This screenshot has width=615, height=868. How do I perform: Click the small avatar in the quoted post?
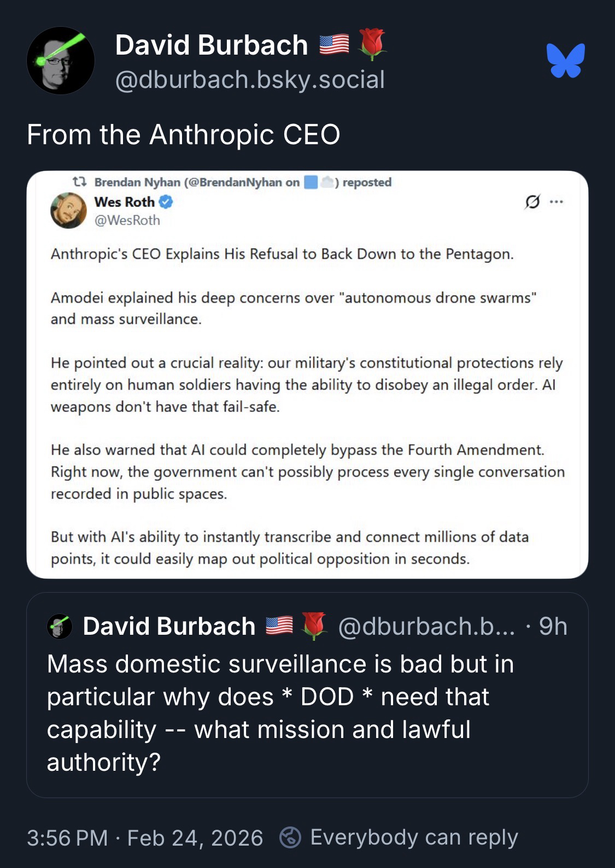click(60, 627)
